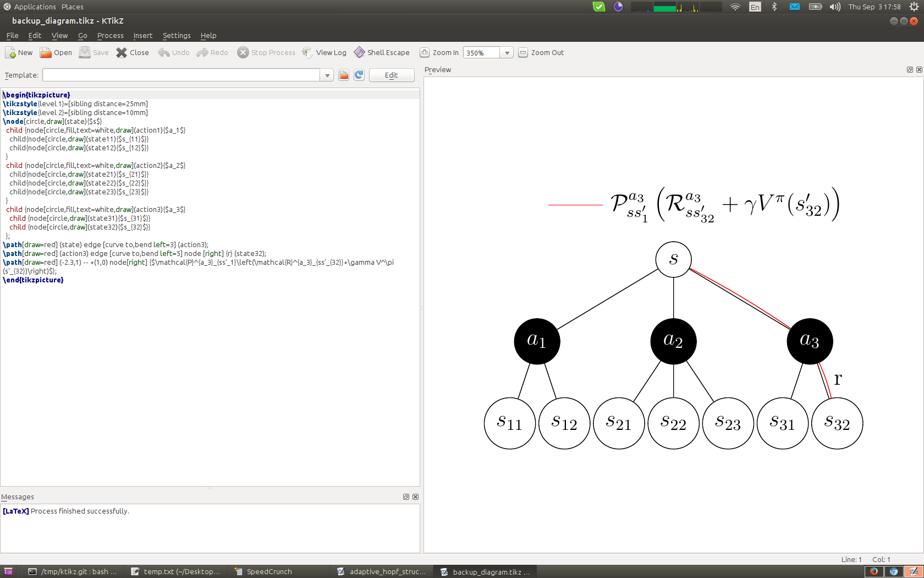Click the Zoom In icon
Viewport: 924px width, 578px height.
(425, 53)
